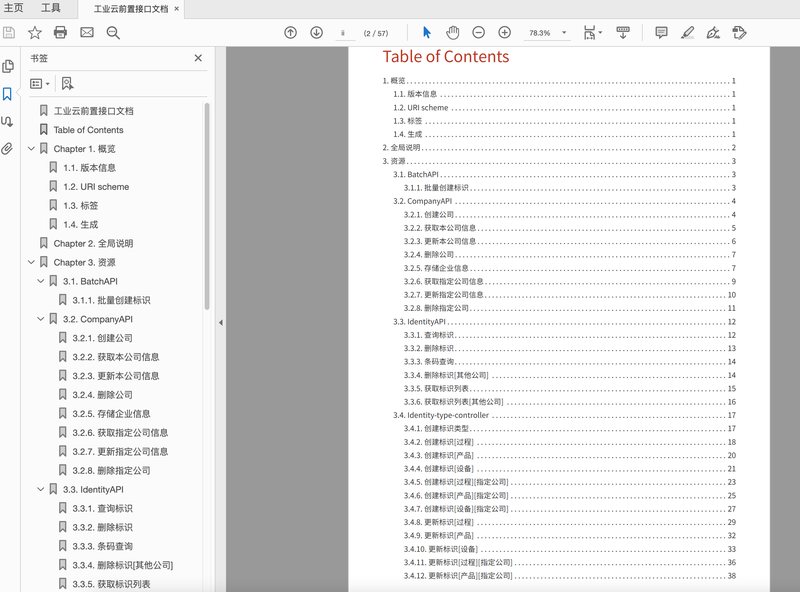Collapse 3.2. CompanyAPI bookmark node
Screen dimensions: 800x592
click(x=41, y=319)
